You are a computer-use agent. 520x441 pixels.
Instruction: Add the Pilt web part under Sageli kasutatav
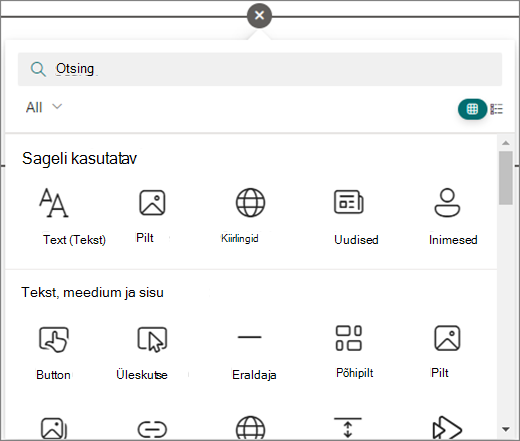click(x=152, y=203)
